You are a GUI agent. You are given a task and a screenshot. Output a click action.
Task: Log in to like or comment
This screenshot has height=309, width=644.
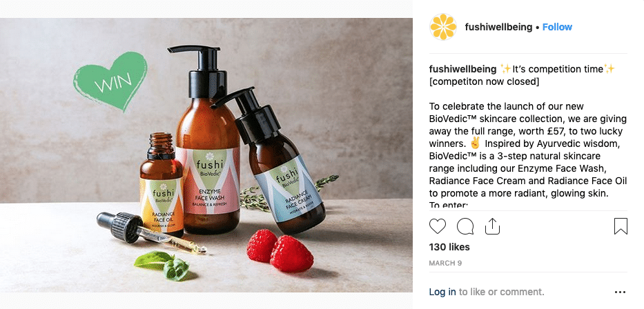(442, 292)
